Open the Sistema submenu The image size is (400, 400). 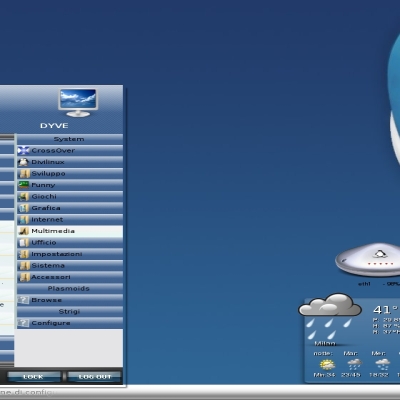[x=70, y=266]
